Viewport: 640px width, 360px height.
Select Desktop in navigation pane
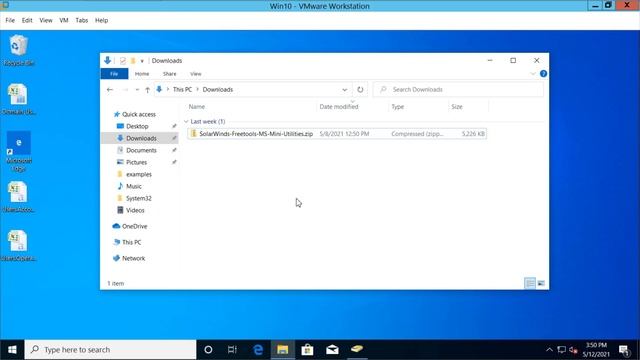pos(137,126)
